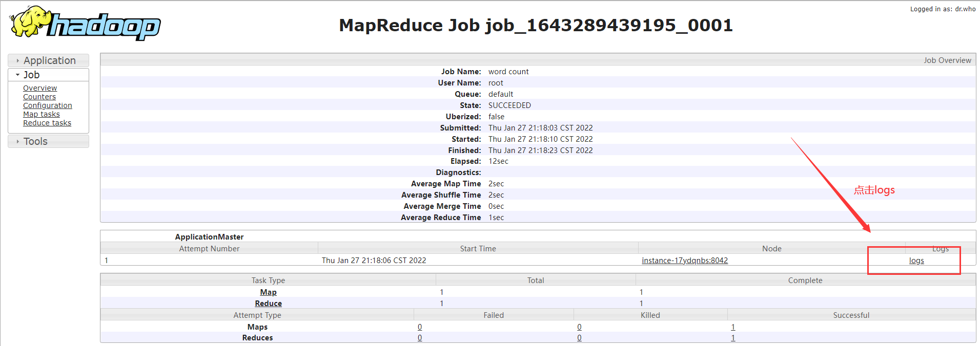The height and width of the screenshot is (346, 980).
Task: Expand the Tools sidebar section
Action: point(35,141)
